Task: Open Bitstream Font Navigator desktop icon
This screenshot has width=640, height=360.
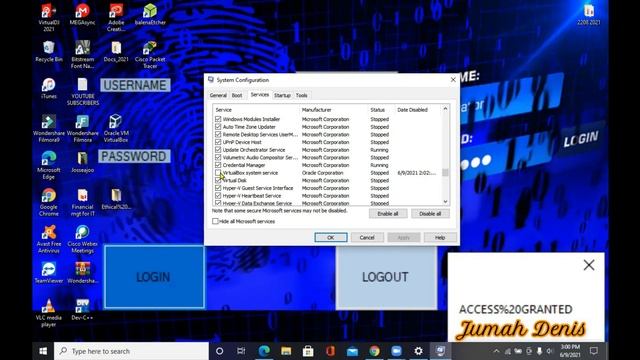Action: [82, 54]
